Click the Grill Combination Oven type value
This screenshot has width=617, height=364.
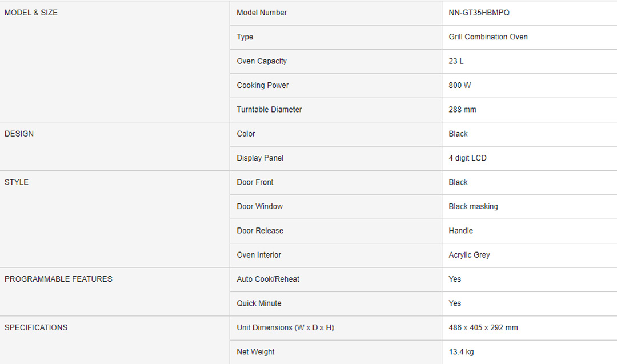click(488, 37)
